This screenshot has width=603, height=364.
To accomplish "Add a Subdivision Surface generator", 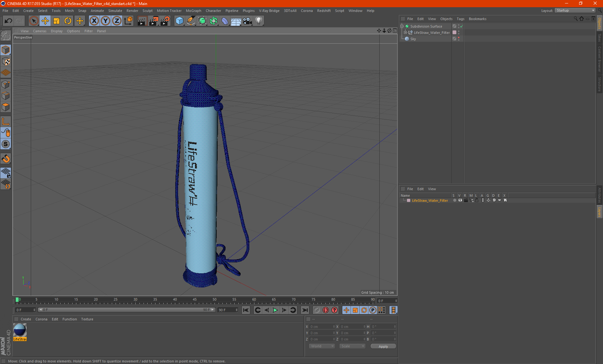I will 202,21.
